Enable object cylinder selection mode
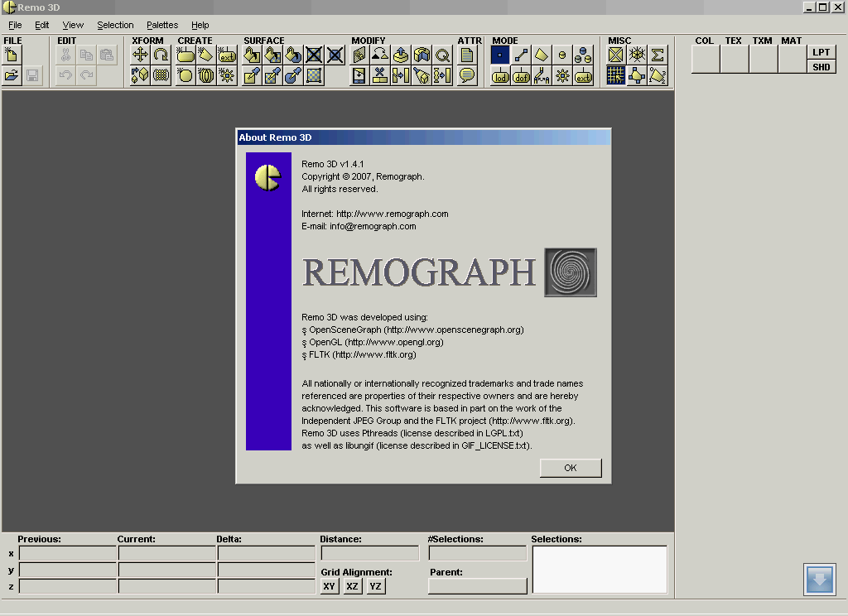 point(562,55)
